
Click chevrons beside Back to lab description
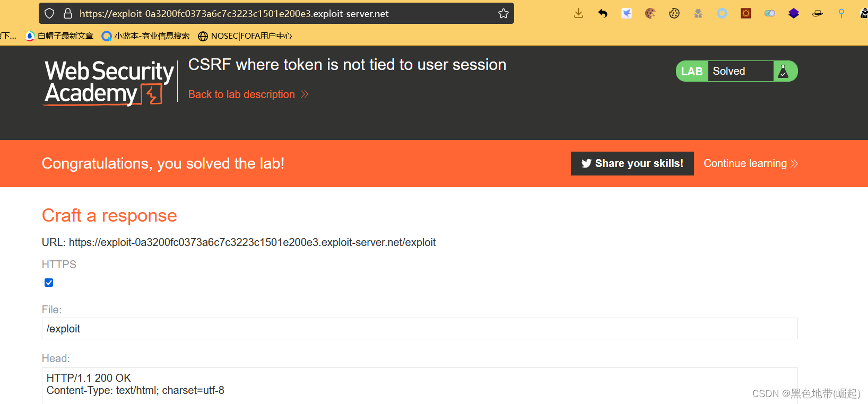(x=305, y=94)
